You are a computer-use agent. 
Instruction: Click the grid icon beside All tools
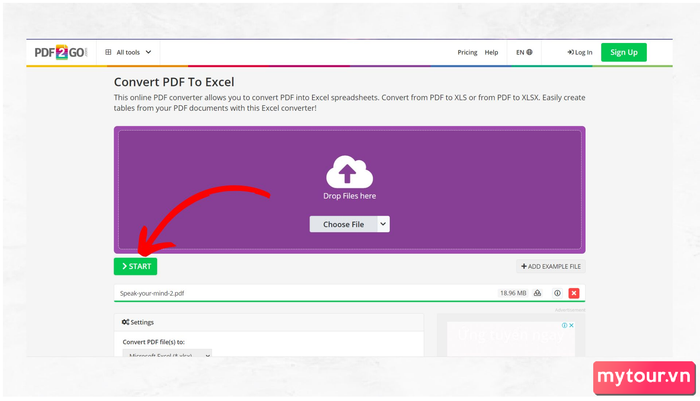[108, 52]
